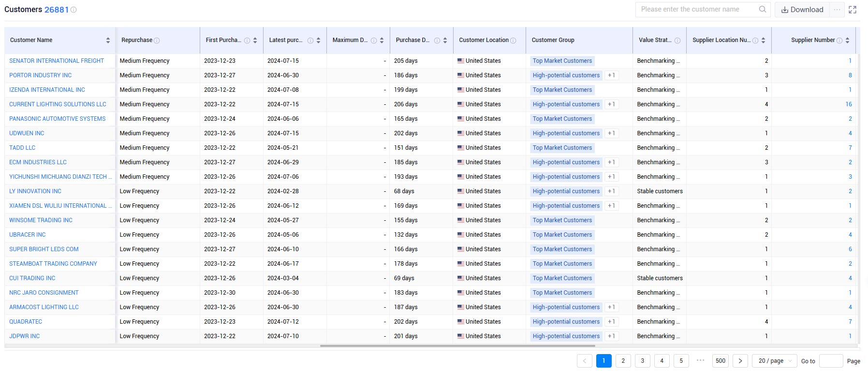Sort by Purchase D... column
This screenshot has height=371, width=868.
pyautogui.click(x=445, y=41)
